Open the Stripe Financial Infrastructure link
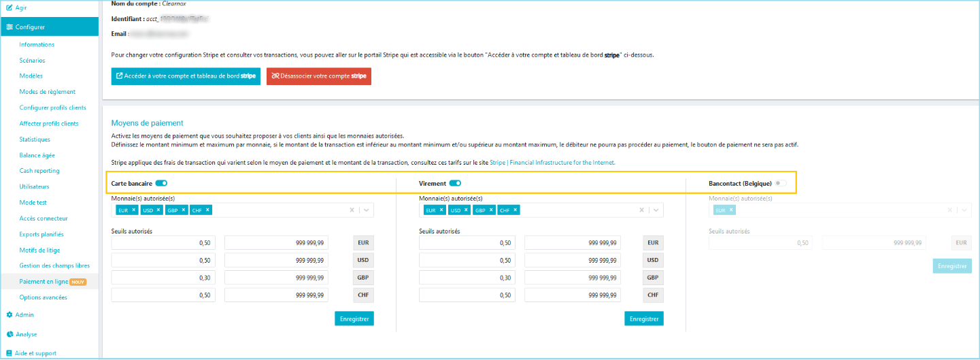 [x=552, y=163]
